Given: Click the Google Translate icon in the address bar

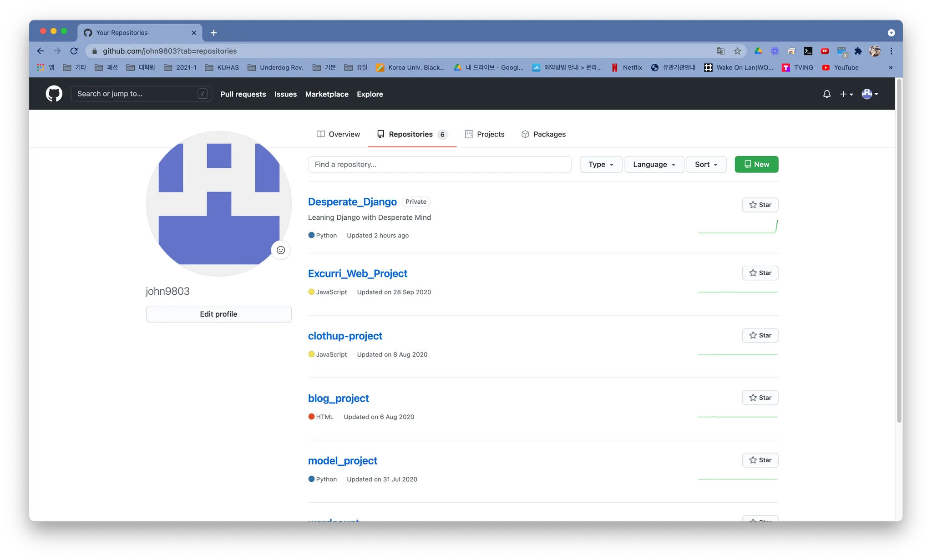Looking at the screenshot, I should (x=720, y=51).
